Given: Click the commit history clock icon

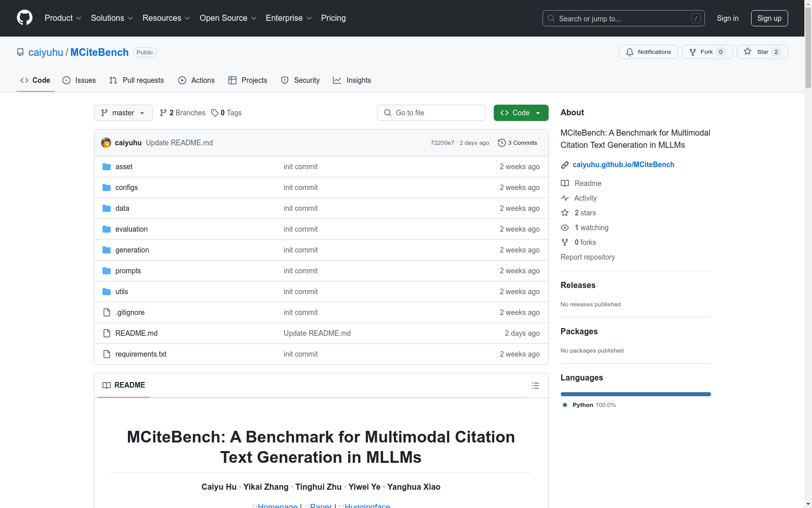Looking at the screenshot, I should [502, 143].
